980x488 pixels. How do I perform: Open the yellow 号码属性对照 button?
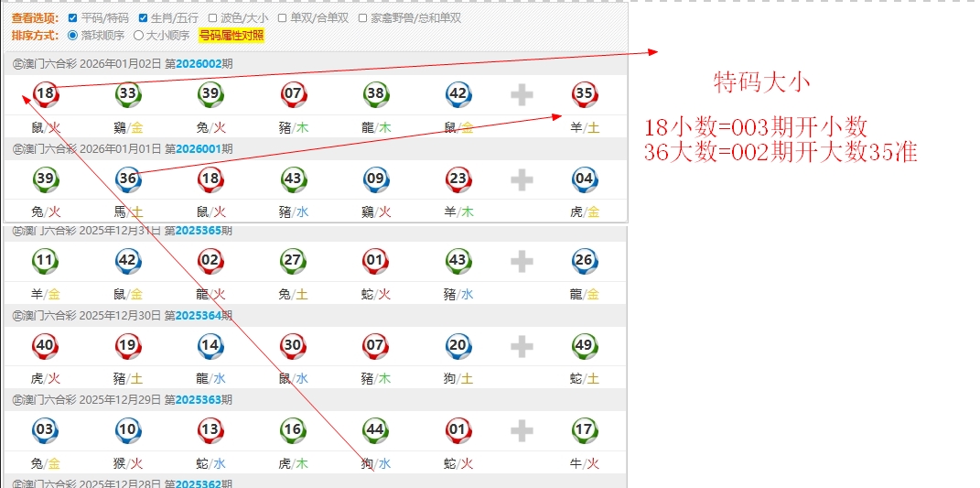(231, 36)
